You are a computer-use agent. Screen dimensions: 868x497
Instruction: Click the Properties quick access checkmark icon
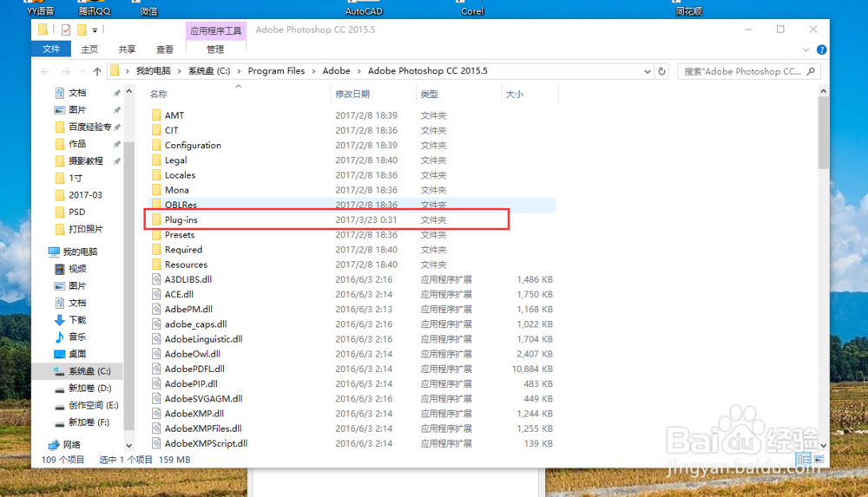pyautogui.click(x=66, y=29)
